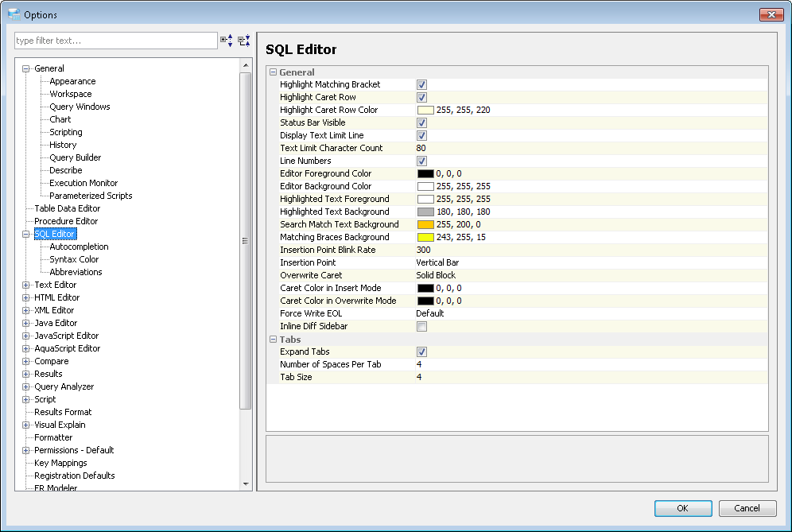Select Syntax Color under SQL Editor
The image size is (792, 532).
point(74,259)
